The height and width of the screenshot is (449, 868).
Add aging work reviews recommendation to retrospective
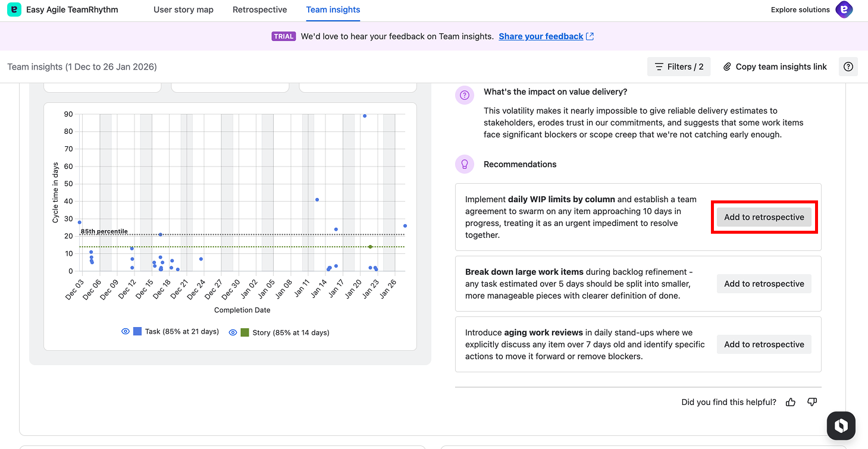point(764,344)
